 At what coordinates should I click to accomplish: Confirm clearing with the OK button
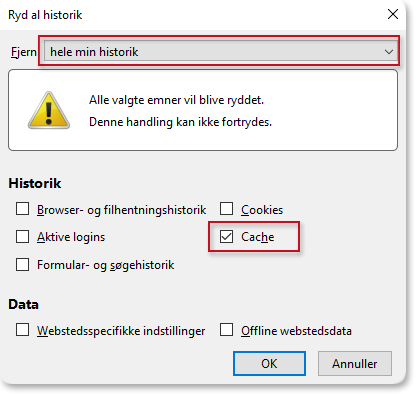[x=269, y=363]
